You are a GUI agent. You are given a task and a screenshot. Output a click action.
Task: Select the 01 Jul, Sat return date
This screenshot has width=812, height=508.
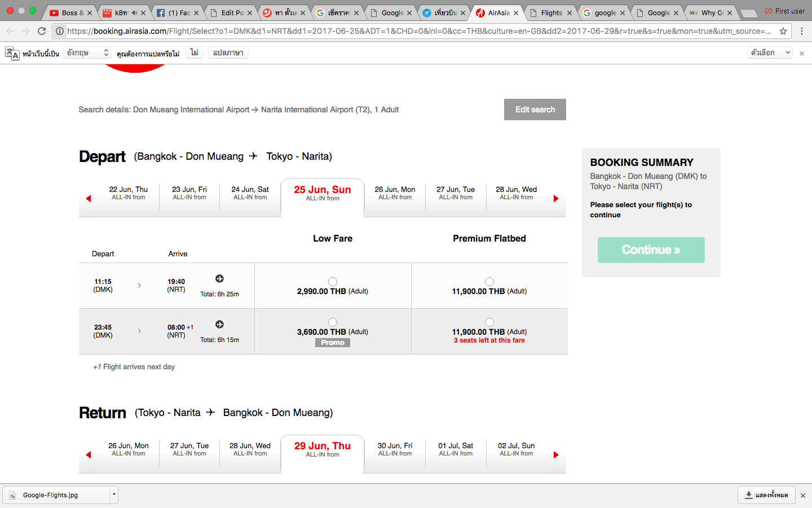pos(456,449)
